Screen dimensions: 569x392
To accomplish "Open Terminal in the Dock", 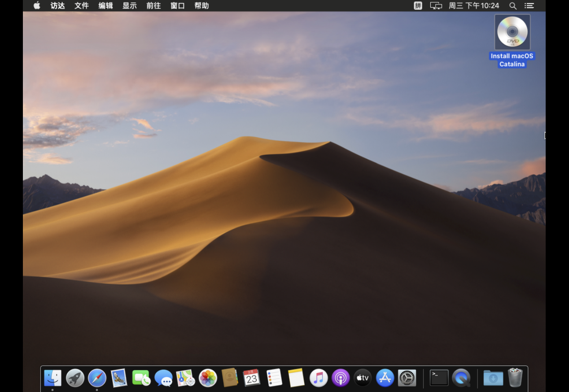I will tap(439, 378).
